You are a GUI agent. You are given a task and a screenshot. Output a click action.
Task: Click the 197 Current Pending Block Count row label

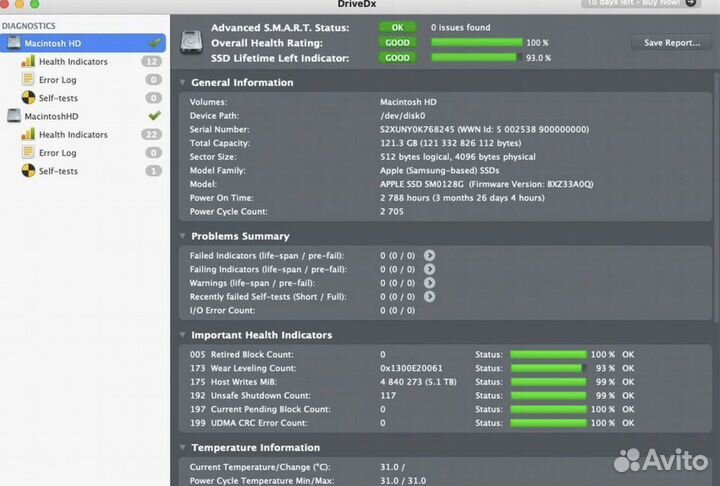[260, 409]
